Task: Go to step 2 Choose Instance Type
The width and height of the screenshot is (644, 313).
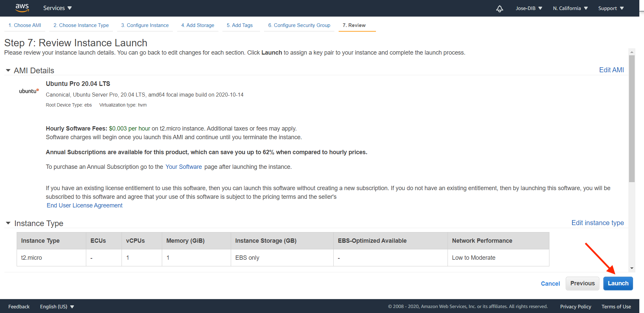Action: pyautogui.click(x=81, y=25)
